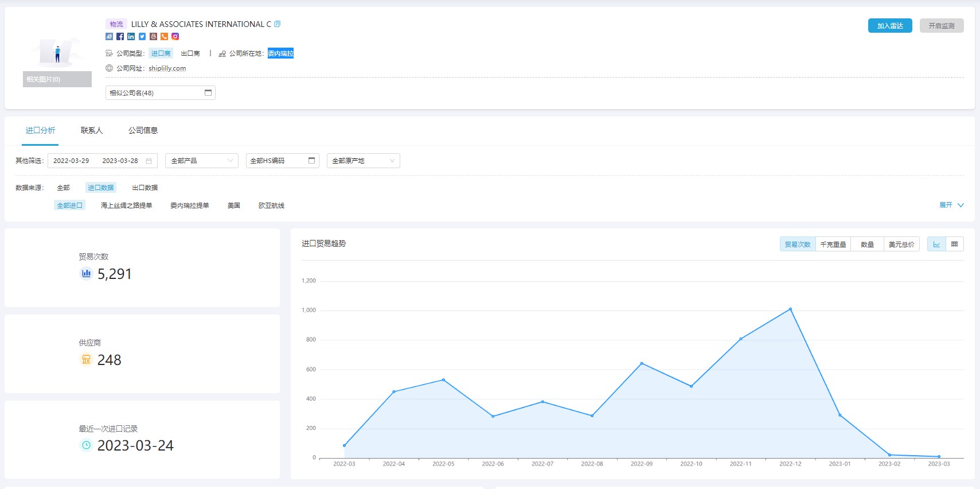The height and width of the screenshot is (489, 980).
Task: Open the shiplilly.com website link
Action: (167, 68)
